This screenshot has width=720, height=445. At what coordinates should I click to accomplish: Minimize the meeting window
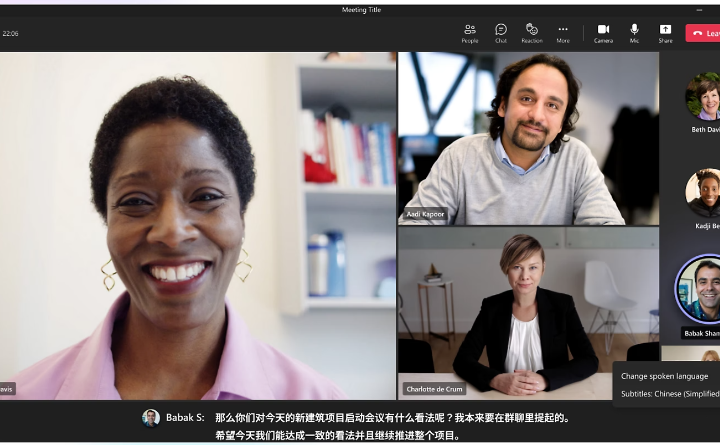tap(699, 11)
